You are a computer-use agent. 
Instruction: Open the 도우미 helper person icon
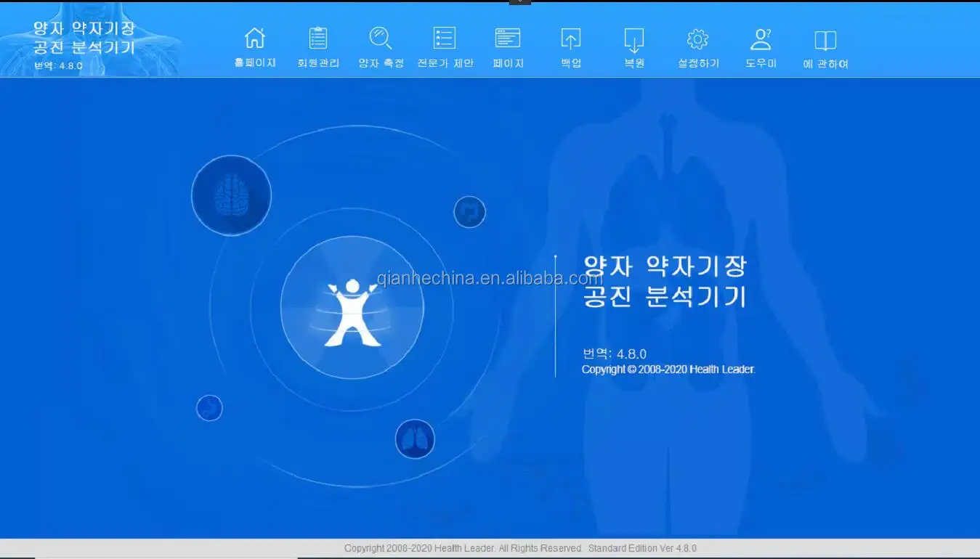pos(761,39)
